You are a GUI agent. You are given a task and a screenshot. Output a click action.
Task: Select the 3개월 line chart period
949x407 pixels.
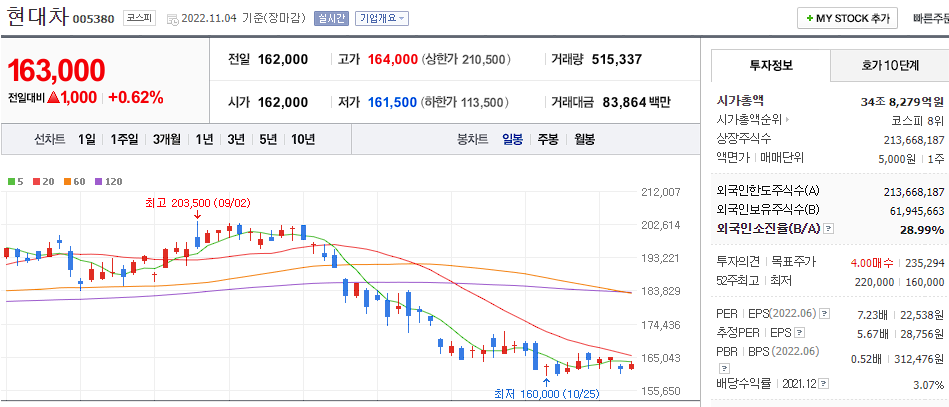point(167,139)
